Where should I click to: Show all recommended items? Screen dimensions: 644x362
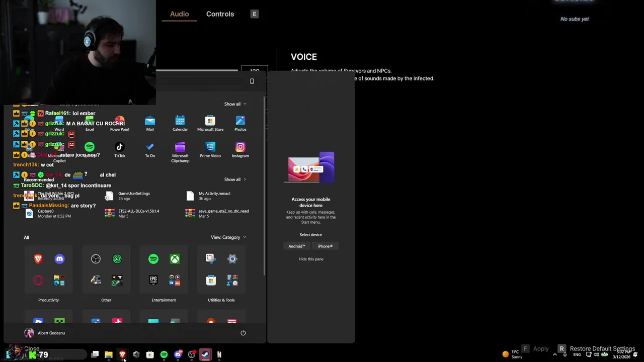tap(235, 179)
